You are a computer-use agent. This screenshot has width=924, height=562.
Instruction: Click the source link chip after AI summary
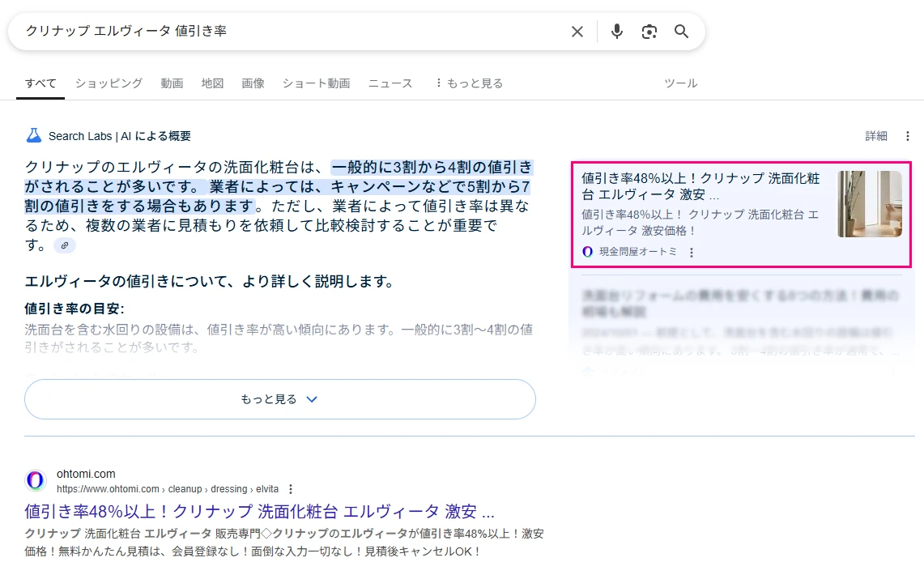[65, 245]
